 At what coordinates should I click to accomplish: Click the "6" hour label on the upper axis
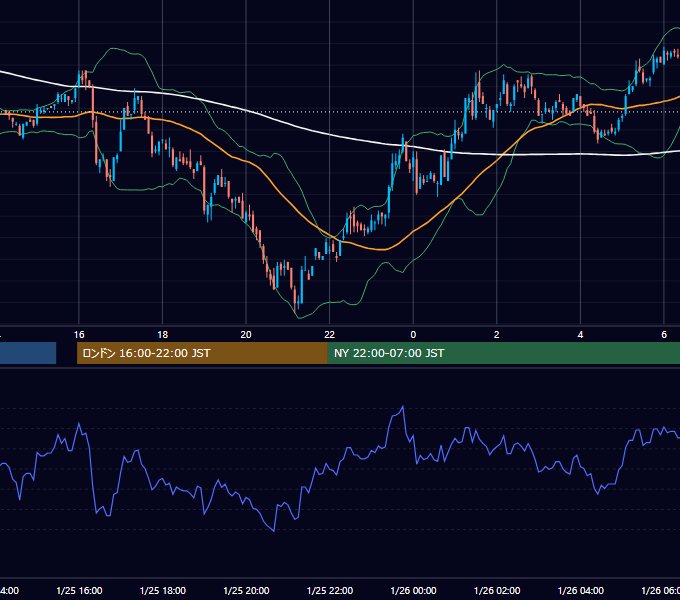pos(664,334)
